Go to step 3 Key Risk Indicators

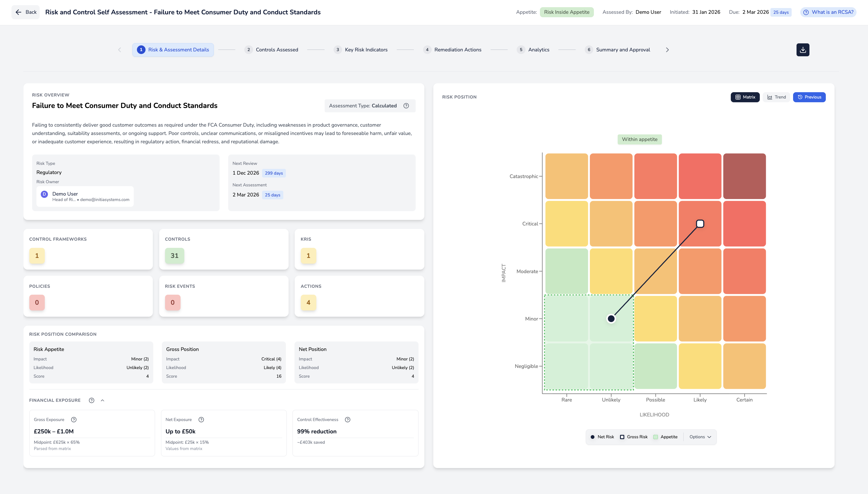[x=361, y=50]
